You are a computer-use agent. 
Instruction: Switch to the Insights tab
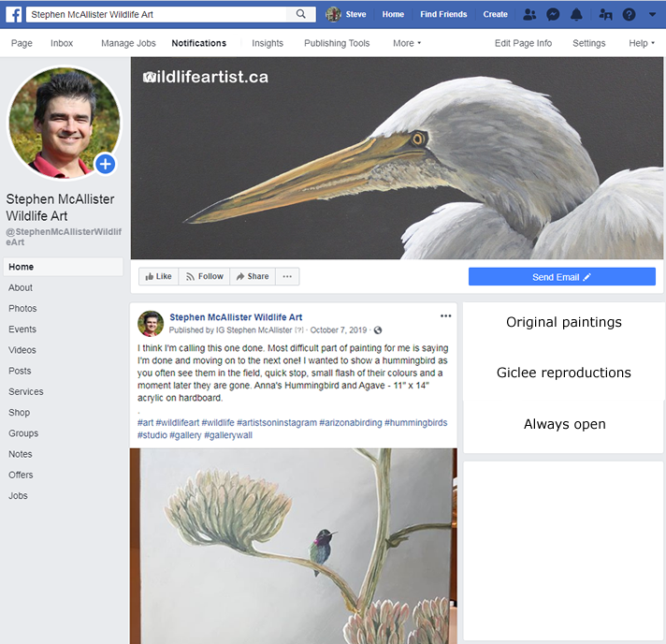pyautogui.click(x=268, y=43)
